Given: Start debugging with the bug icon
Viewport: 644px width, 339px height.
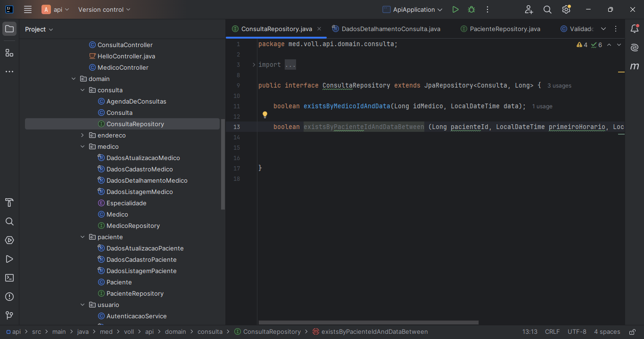Looking at the screenshot, I should click(471, 9).
